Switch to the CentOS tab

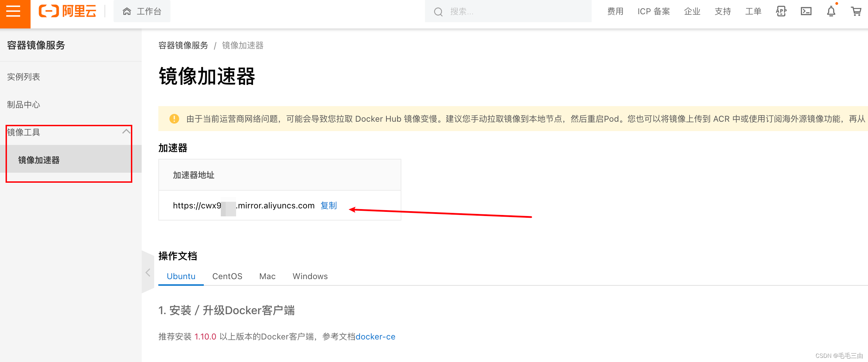[x=227, y=276]
